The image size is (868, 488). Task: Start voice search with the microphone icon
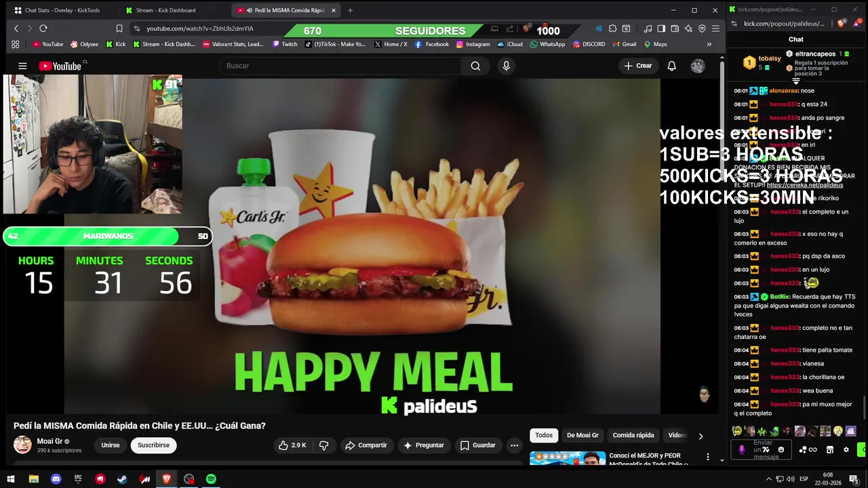[x=505, y=66]
